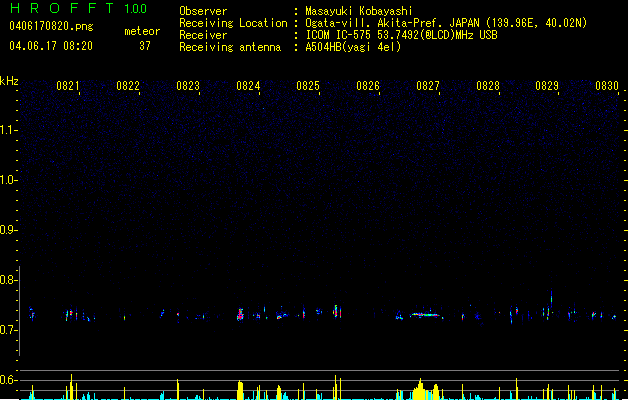The height and width of the screenshot is (400, 629).
Task: Click observer name Masayuki Kobayashi
Action: point(359,11)
